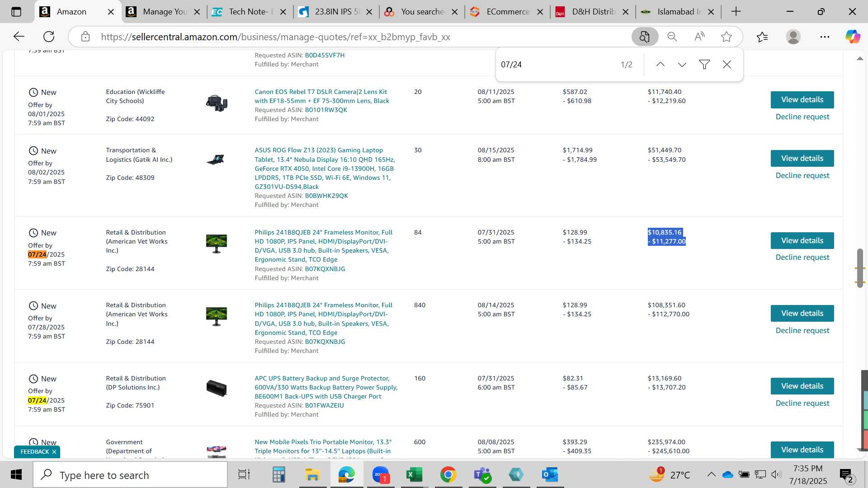Open ASIN B0D45SVF7H link
868x488 pixels.
(325, 55)
